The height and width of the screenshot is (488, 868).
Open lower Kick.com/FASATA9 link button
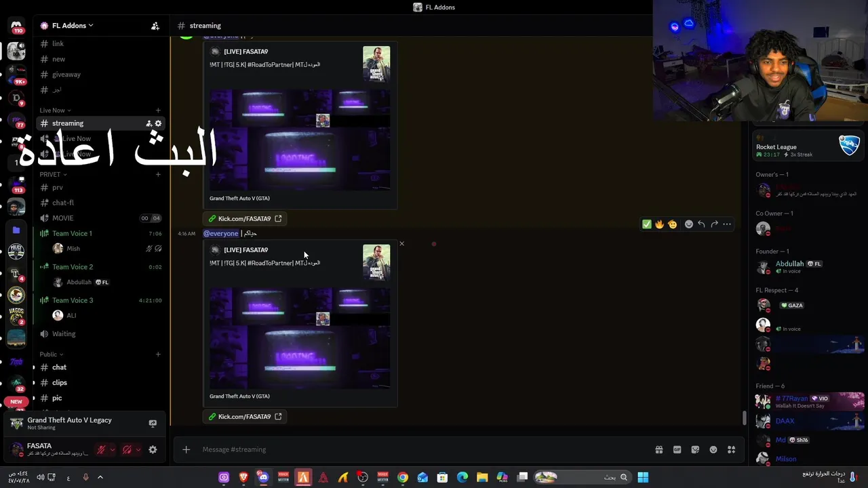click(245, 417)
